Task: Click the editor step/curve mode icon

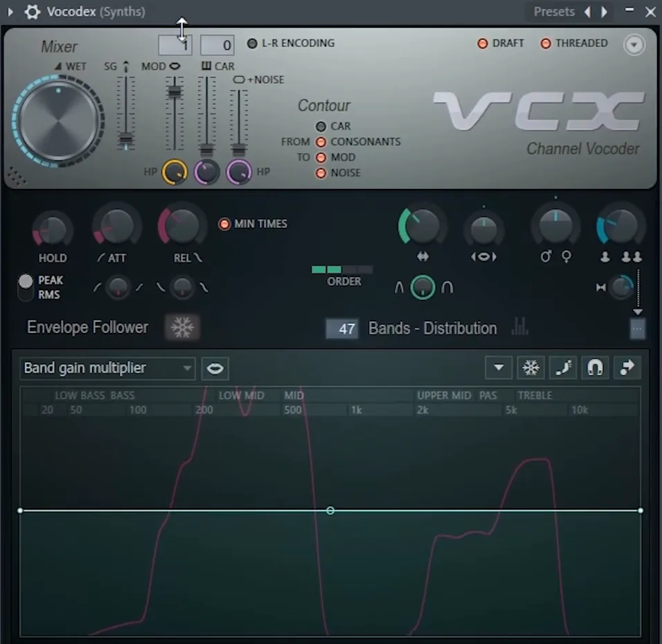Action: coord(563,368)
